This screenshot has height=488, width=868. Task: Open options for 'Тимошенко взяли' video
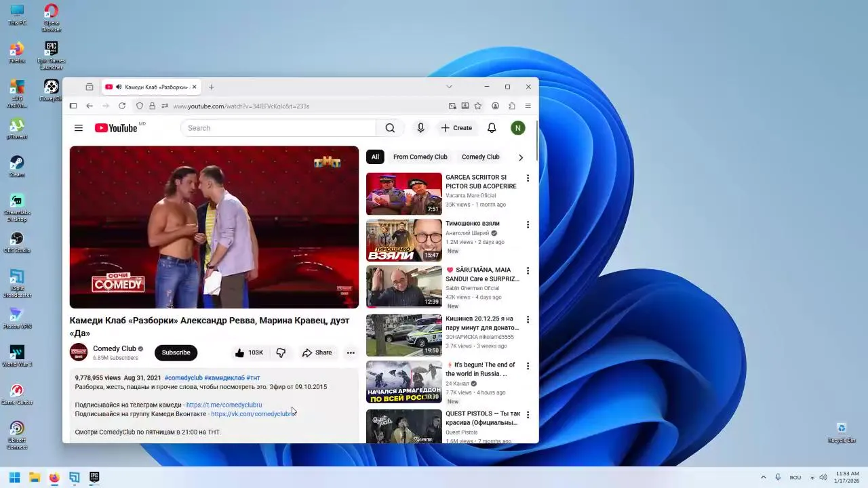528,224
